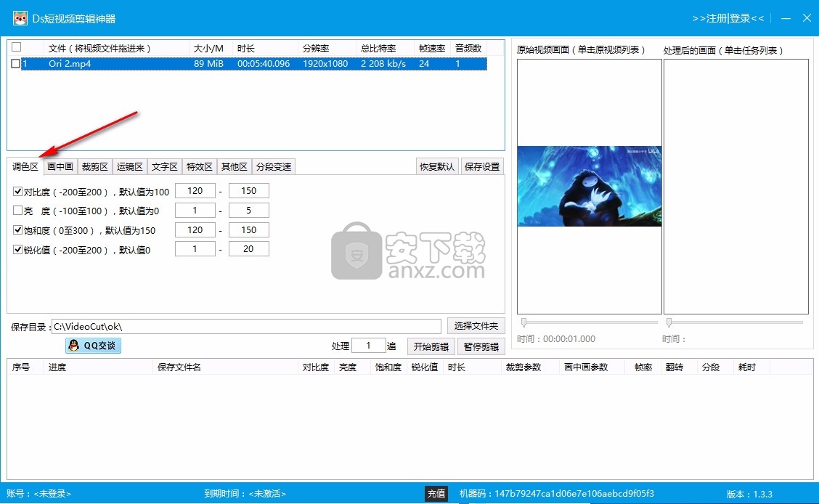Click the 保存目录 path field
The image size is (819, 504).
tap(246, 326)
